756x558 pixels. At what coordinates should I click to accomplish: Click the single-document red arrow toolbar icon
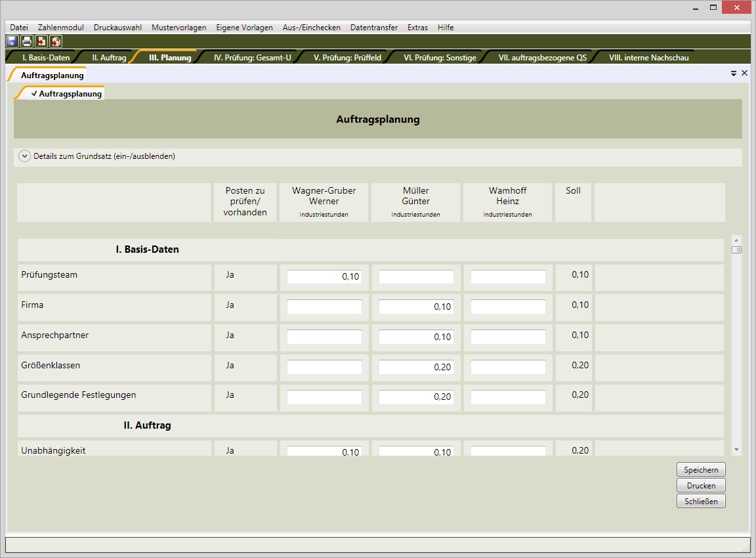coord(41,41)
